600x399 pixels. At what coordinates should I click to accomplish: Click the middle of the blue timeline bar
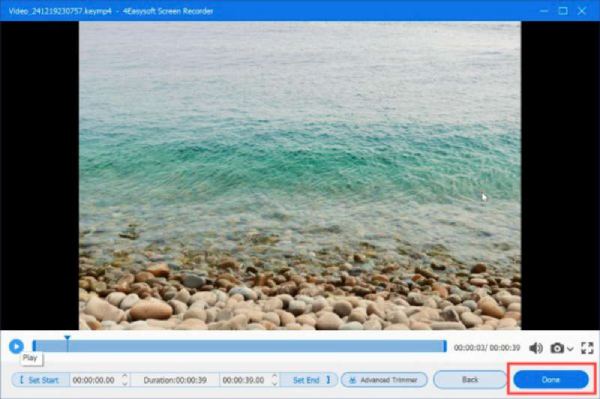click(240, 346)
